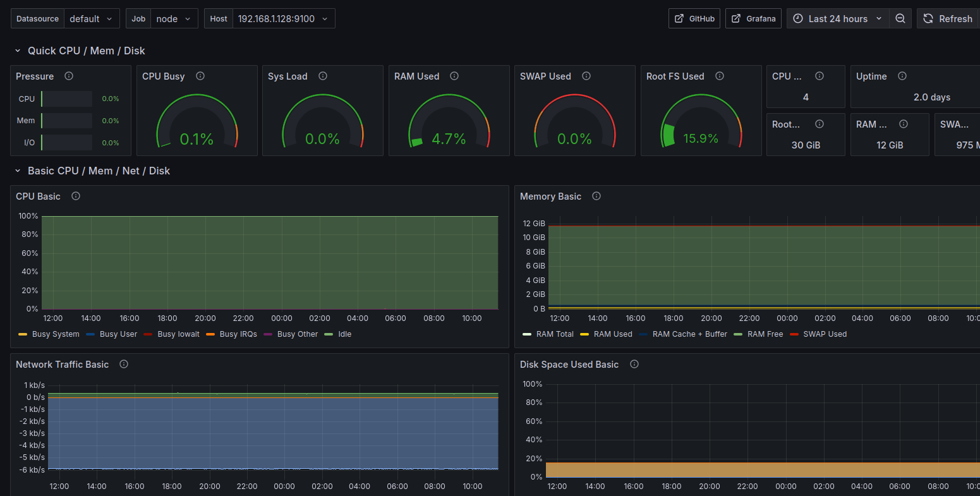The width and height of the screenshot is (980, 496).
Task: Open the Datasource default dropdown
Action: click(91, 19)
